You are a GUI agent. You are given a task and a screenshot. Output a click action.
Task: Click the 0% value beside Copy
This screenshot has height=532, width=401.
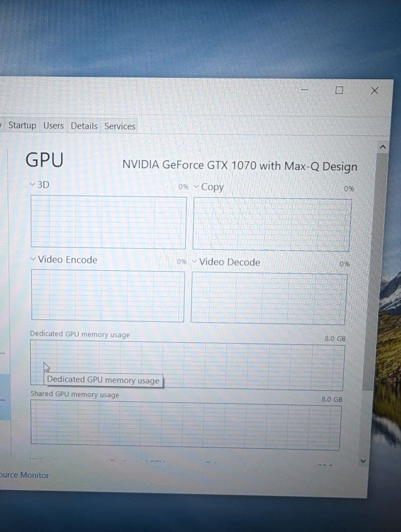349,189
